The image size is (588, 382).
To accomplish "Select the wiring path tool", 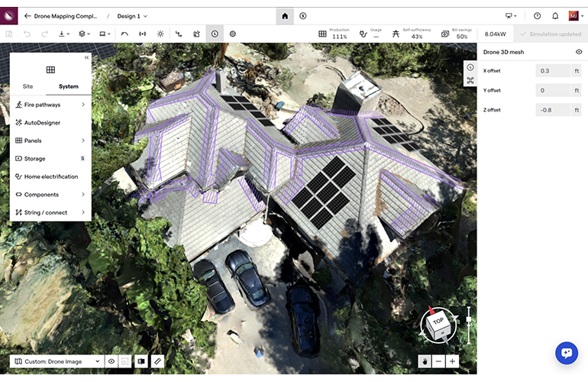I will pyautogui.click(x=179, y=34).
